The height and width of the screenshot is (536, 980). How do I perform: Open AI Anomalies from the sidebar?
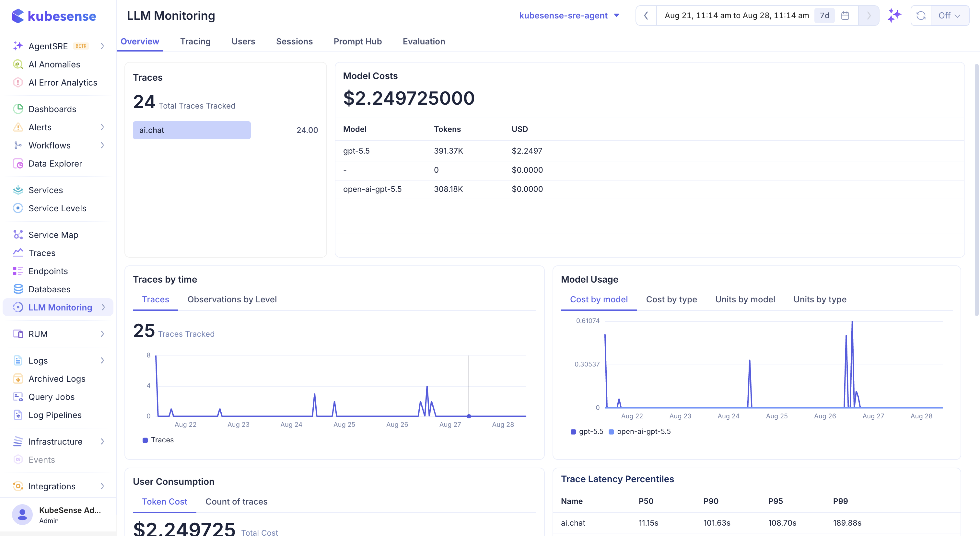coord(54,64)
